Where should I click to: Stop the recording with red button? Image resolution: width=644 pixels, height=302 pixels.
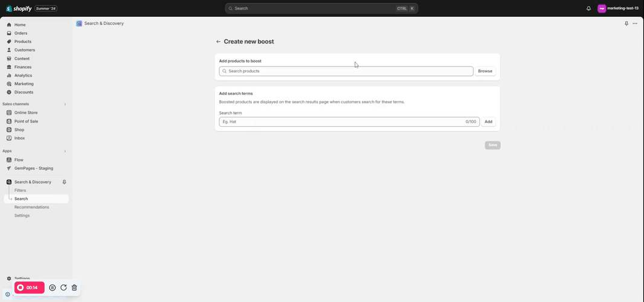tap(30, 288)
